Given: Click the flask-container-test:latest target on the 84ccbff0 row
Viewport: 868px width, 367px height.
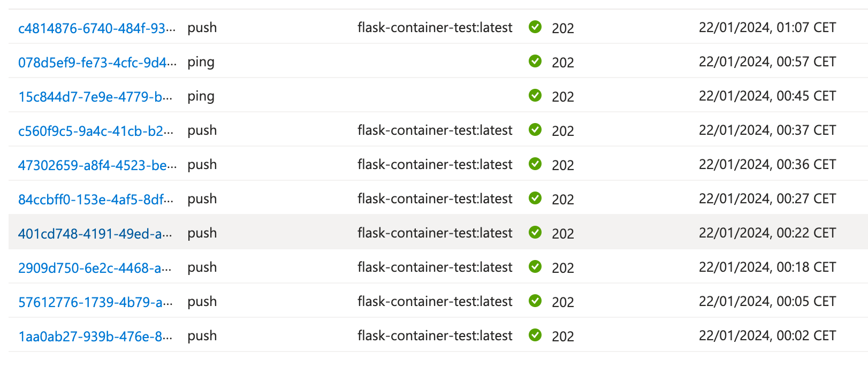Looking at the screenshot, I should point(435,198).
